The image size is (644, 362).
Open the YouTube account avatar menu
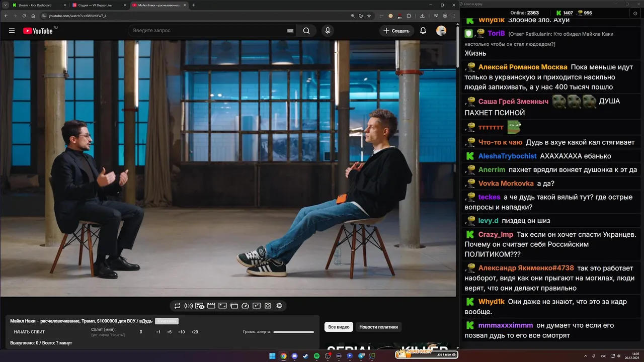[441, 31]
